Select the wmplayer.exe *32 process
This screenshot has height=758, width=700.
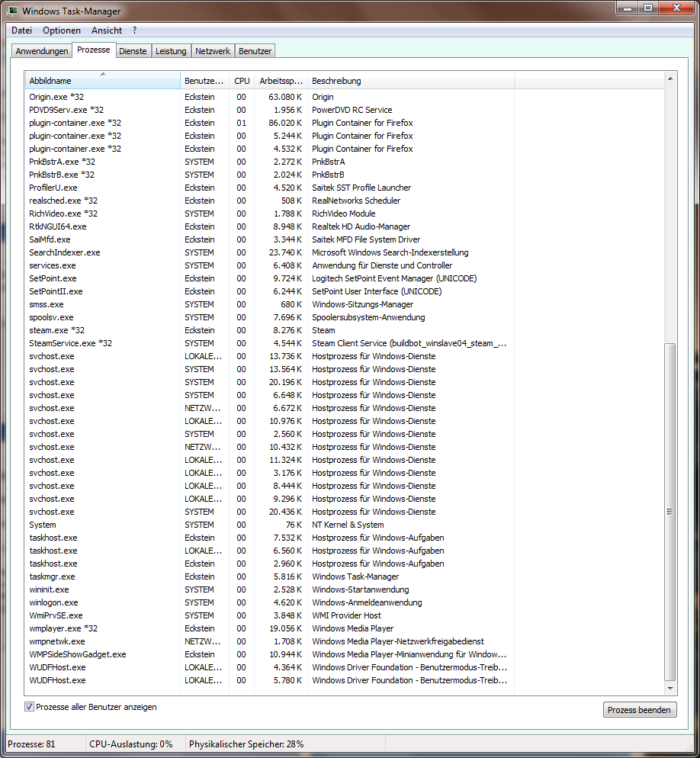click(x=269, y=628)
